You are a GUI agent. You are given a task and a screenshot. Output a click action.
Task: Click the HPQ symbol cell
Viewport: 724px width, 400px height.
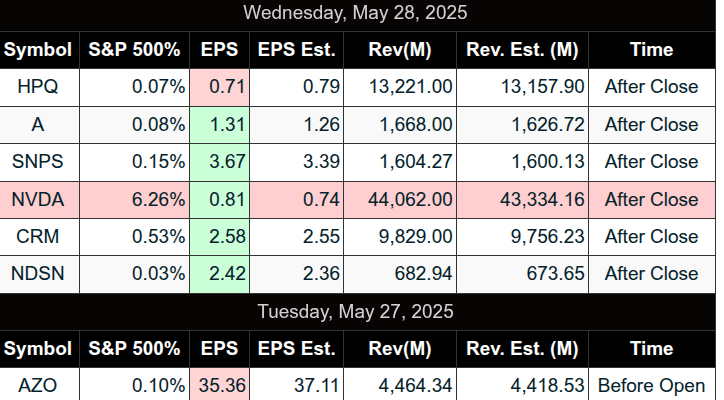click(38, 87)
